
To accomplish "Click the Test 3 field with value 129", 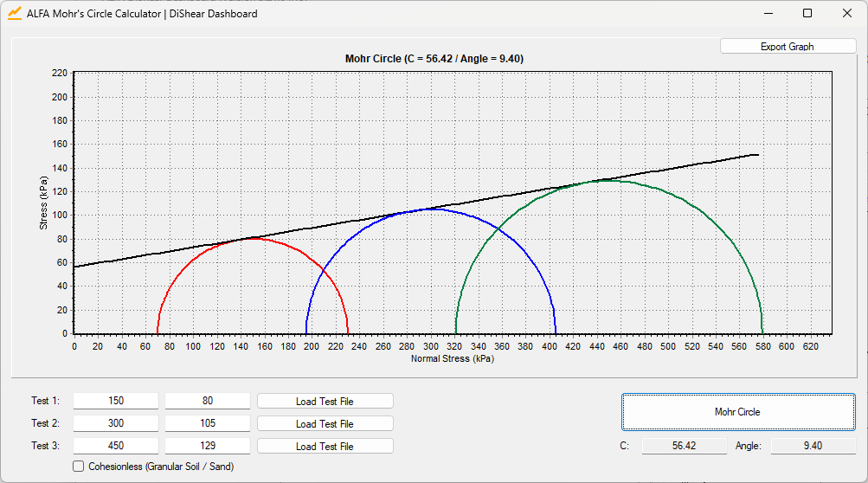I will pos(208,447).
